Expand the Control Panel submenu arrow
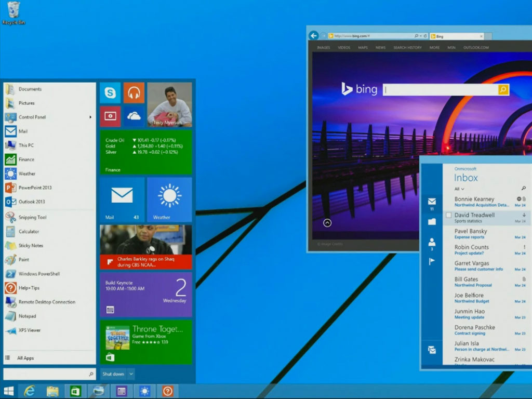 coord(91,117)
